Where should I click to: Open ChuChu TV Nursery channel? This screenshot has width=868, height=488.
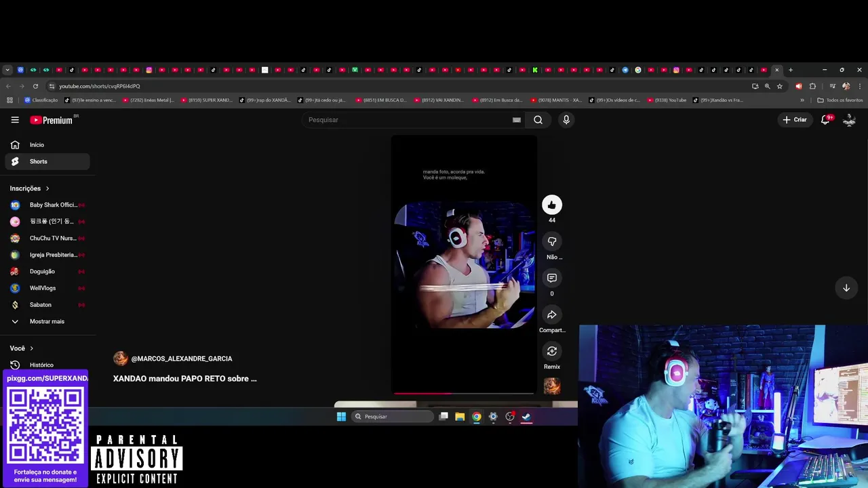pos(47,238)
